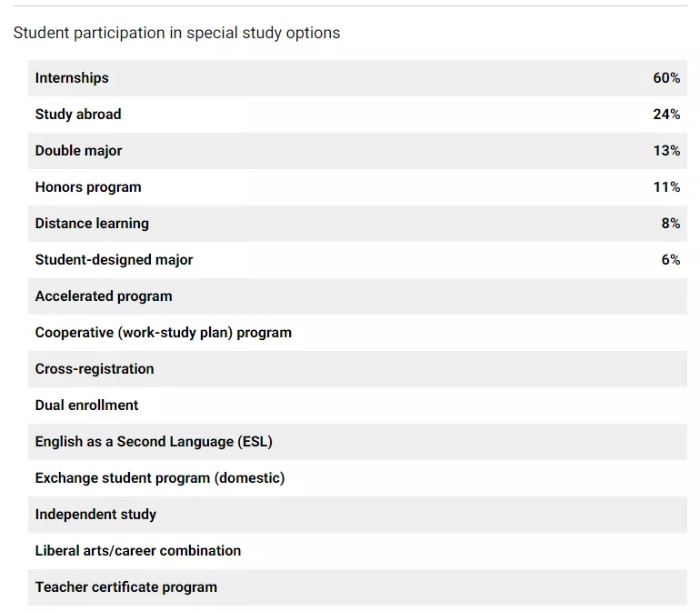The width and height of the screenshot is (700, 611).
Task: Click the Independent study label
Action: pos(95,515)
